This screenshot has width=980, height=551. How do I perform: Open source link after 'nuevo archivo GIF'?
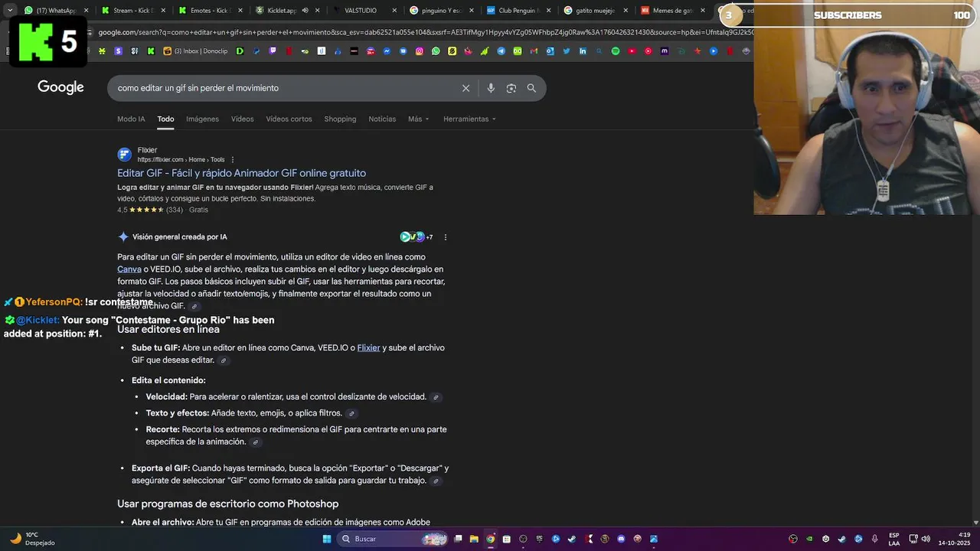pos(194,306)
